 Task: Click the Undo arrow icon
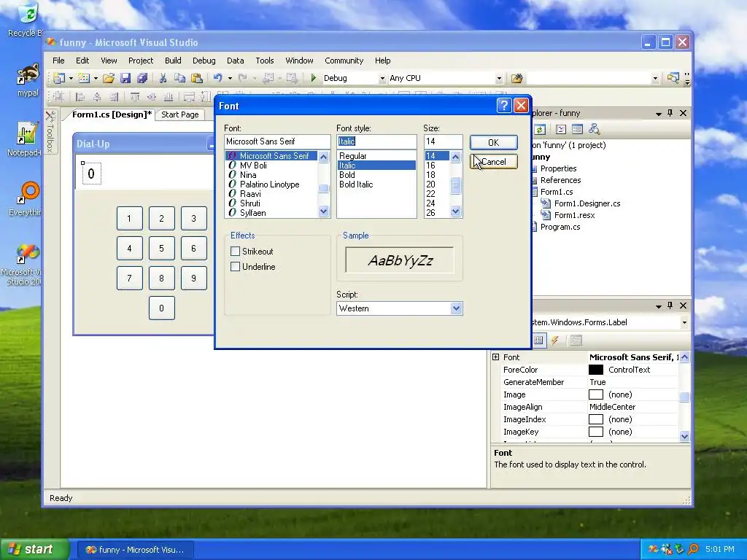pyautogui.click(x=217, y=78)
